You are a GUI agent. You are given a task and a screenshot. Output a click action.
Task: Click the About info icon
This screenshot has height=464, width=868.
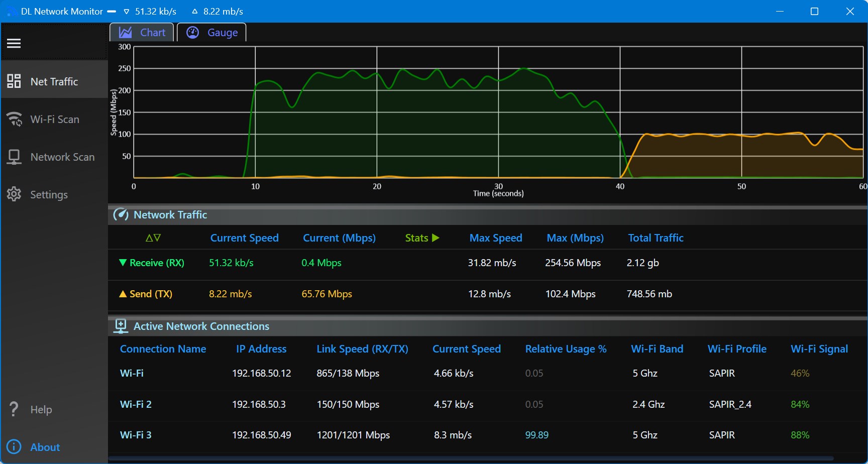[14, 447]
